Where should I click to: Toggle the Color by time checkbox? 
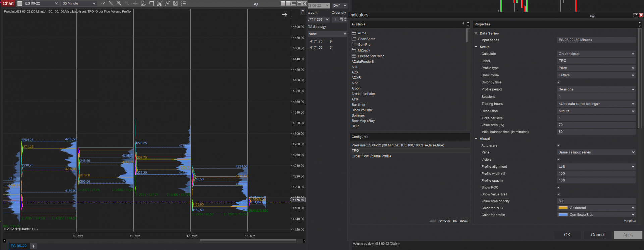pos(559,82)
